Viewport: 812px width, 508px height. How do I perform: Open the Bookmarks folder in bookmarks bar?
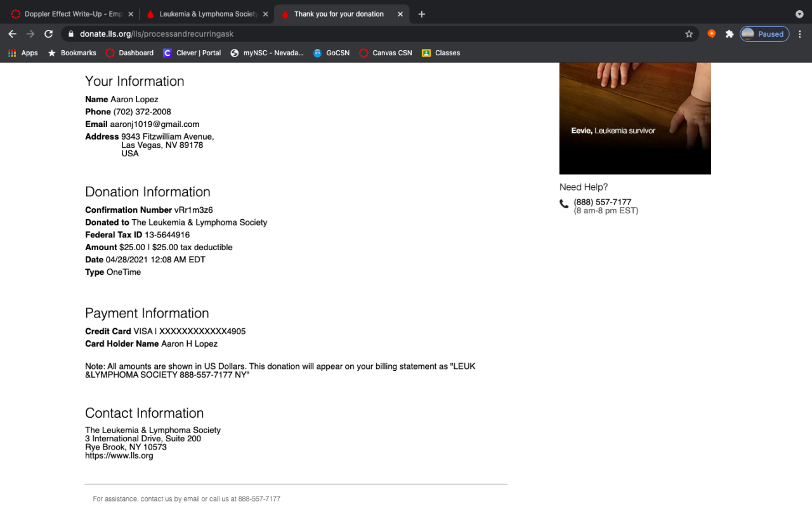(x=72, y=53)
